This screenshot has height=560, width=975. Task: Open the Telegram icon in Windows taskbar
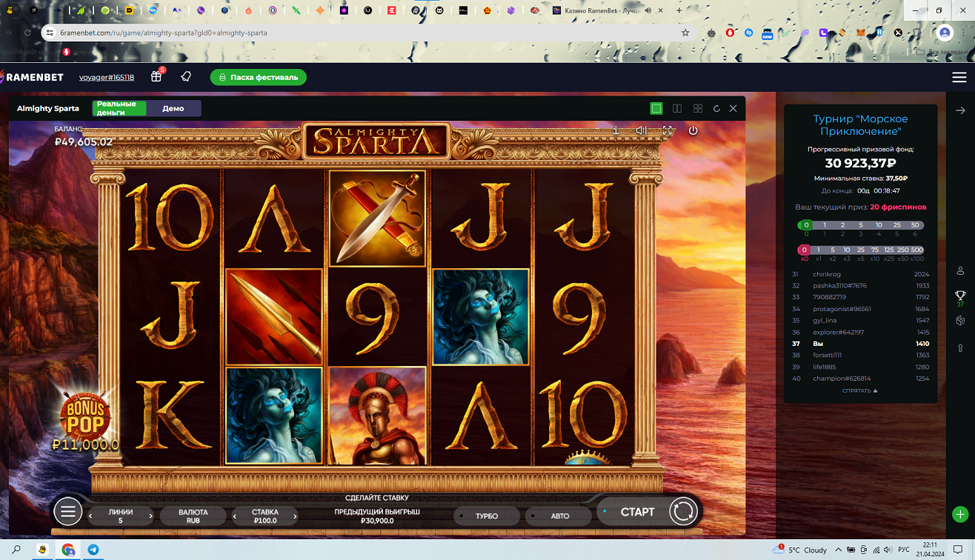click(93, 550)
